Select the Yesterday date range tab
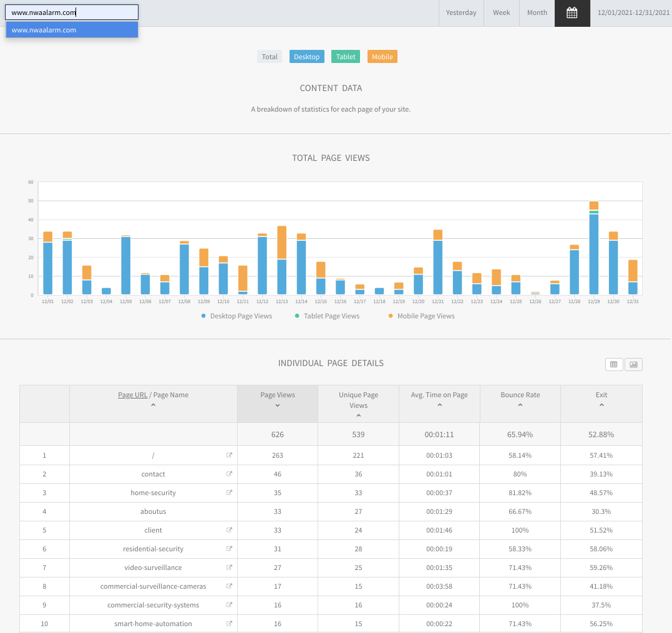Viewport: 672px width, 633px height. pyautogui.click(x=461, y=13)
